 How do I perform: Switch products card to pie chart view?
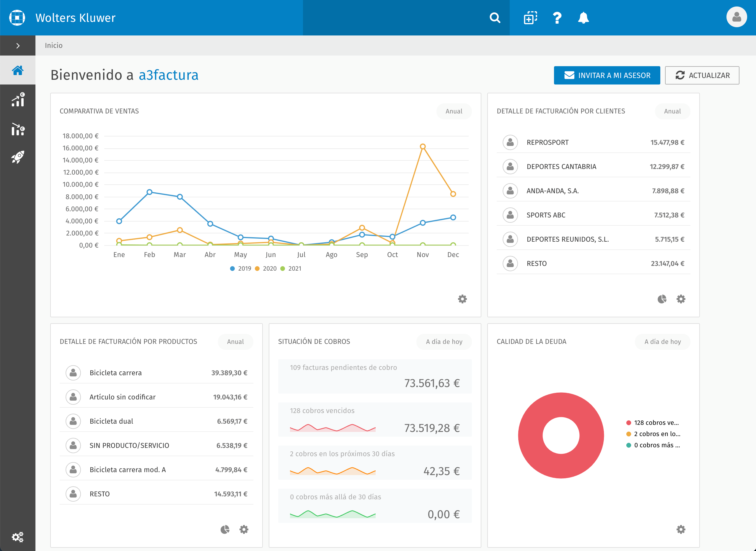click(225, 529)
